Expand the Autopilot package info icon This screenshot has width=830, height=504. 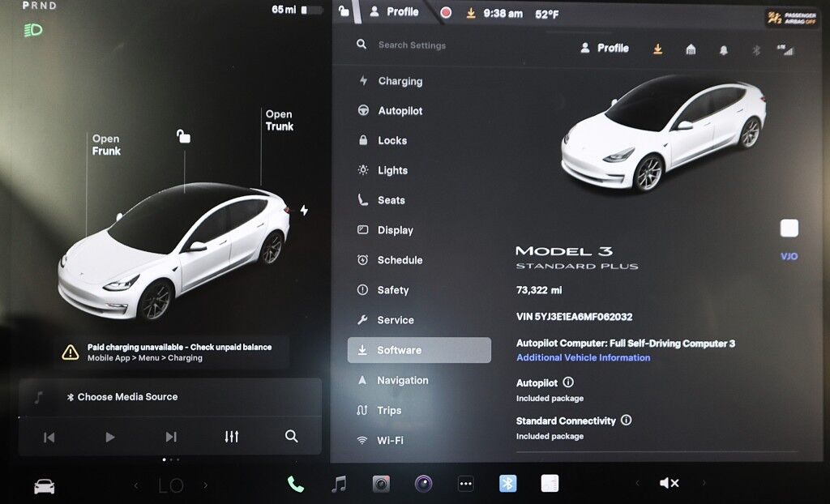coord(567,382)
